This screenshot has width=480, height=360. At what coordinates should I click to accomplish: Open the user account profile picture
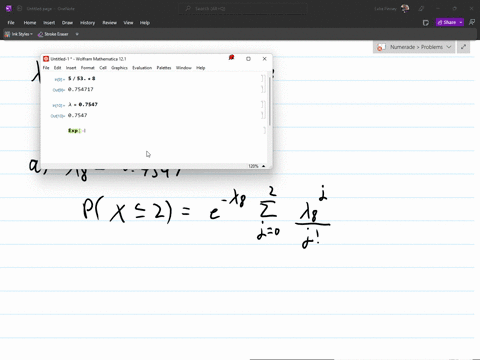click(x=405, y=9)
